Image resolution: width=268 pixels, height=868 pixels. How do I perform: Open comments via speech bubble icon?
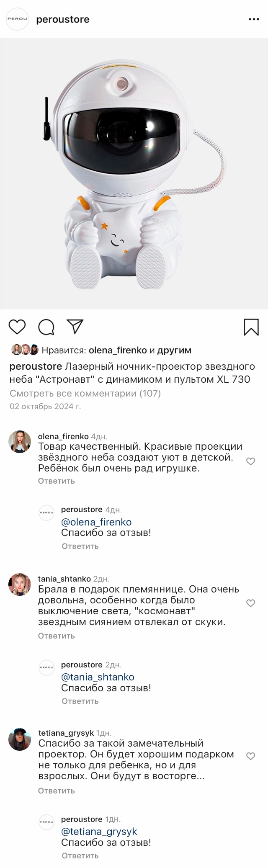[x=46, y=327]
